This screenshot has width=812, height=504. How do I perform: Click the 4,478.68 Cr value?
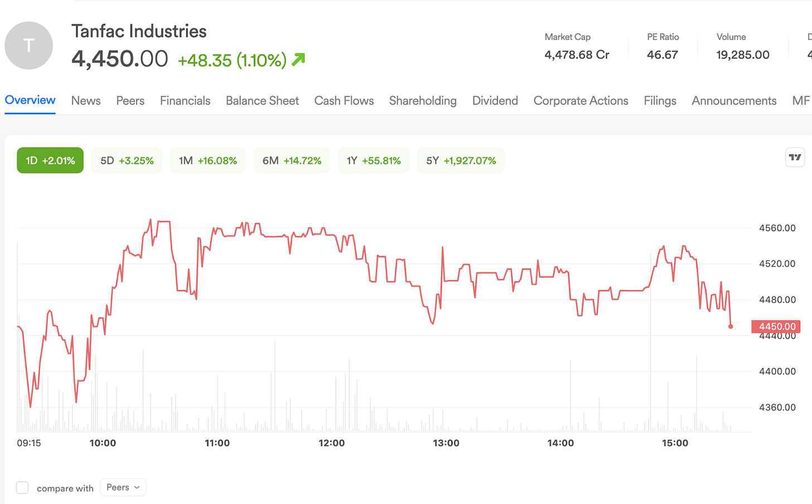point(577,55)
